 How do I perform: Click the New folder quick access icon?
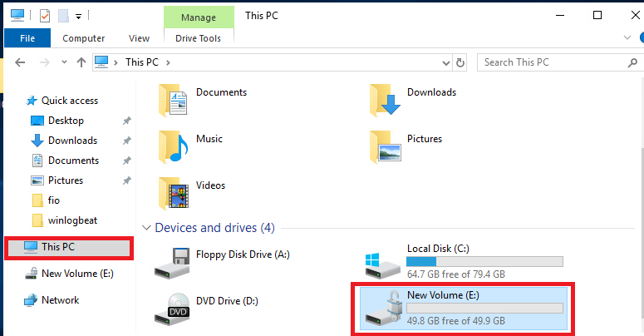63,16
